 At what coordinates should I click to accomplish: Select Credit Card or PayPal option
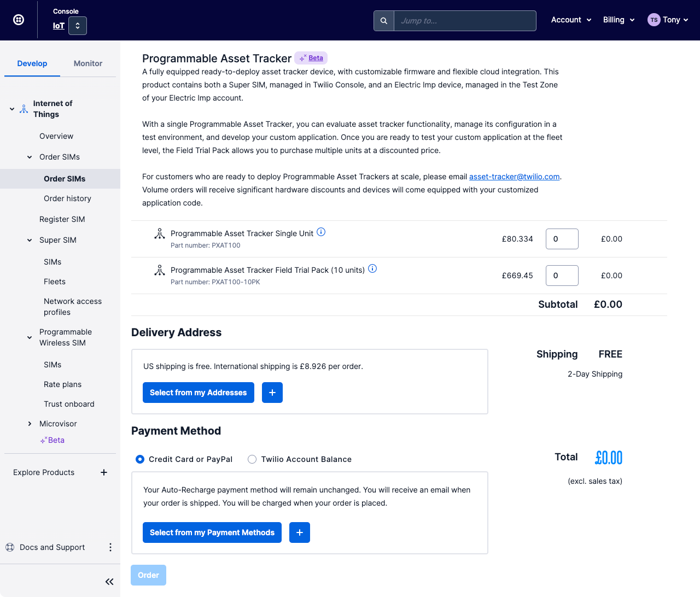(x=140, y=459)
